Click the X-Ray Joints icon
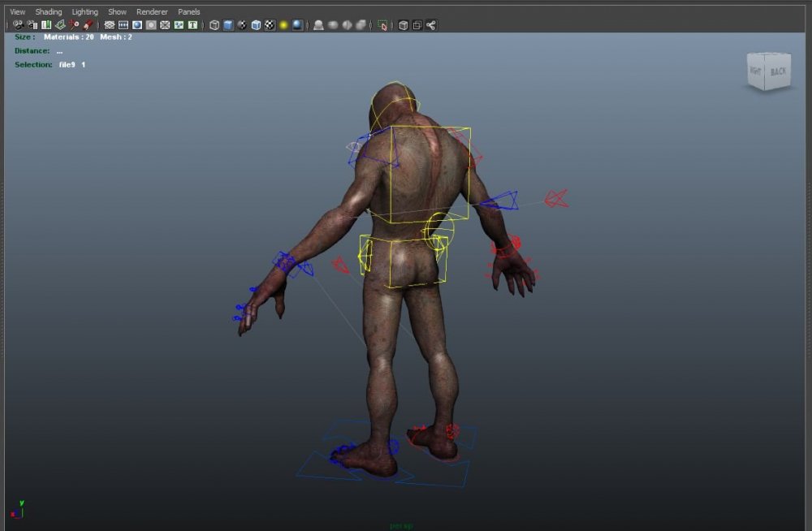812x531 pixels. pyautogui.click(x=430, y=25)
